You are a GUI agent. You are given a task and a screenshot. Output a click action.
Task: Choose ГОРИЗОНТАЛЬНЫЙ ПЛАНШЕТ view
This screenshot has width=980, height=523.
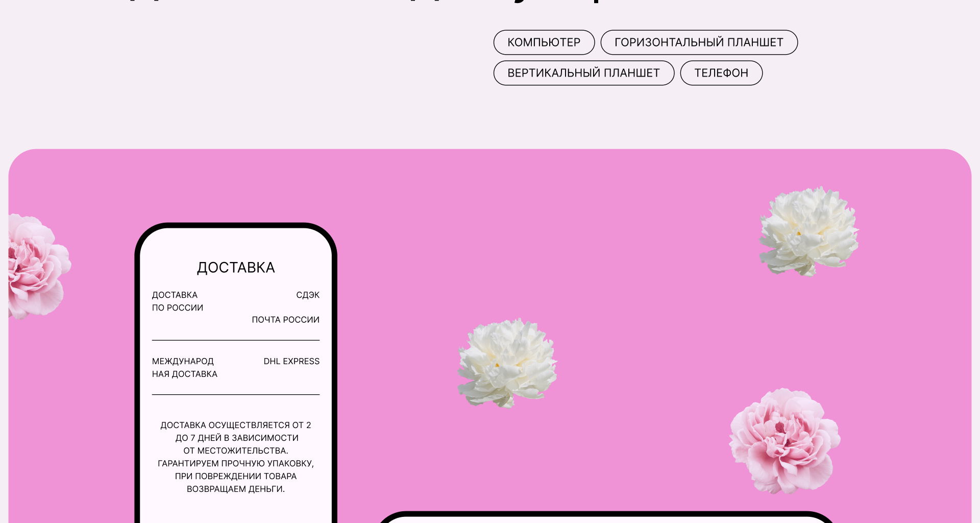(699, 42)
